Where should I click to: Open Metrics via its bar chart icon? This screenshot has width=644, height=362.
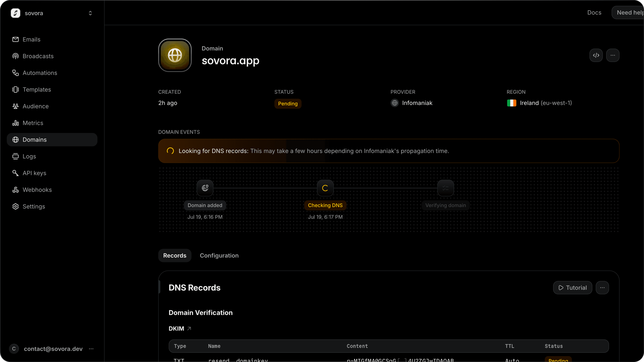point(15,123)
